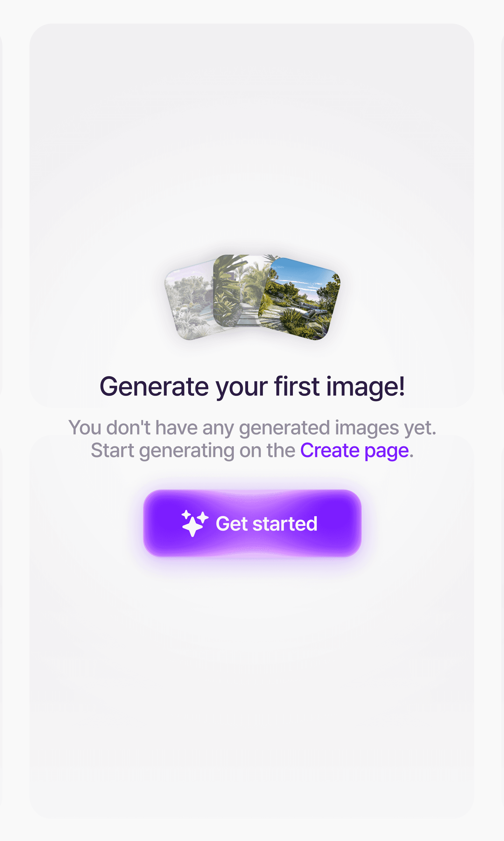The image size is (504, 841).
Task: Click the "Start generating on the" text
Action: tap(193, 450)
